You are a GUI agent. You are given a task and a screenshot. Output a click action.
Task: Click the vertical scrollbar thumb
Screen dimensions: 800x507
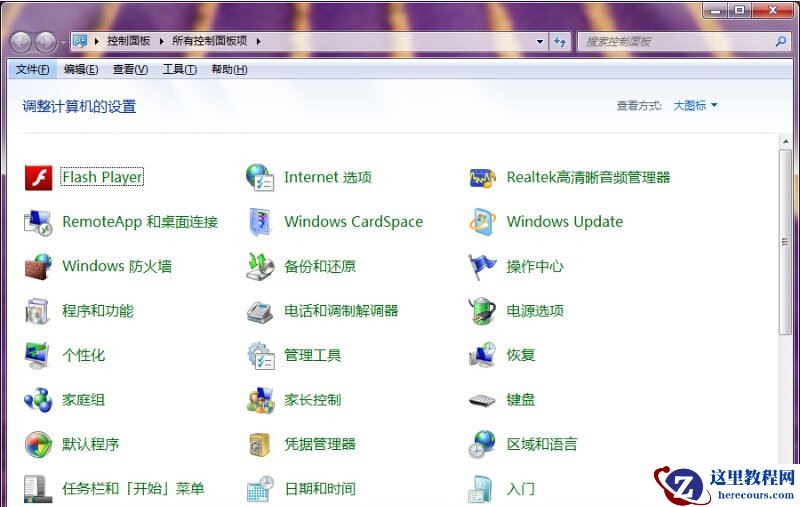tap(785, 242)
